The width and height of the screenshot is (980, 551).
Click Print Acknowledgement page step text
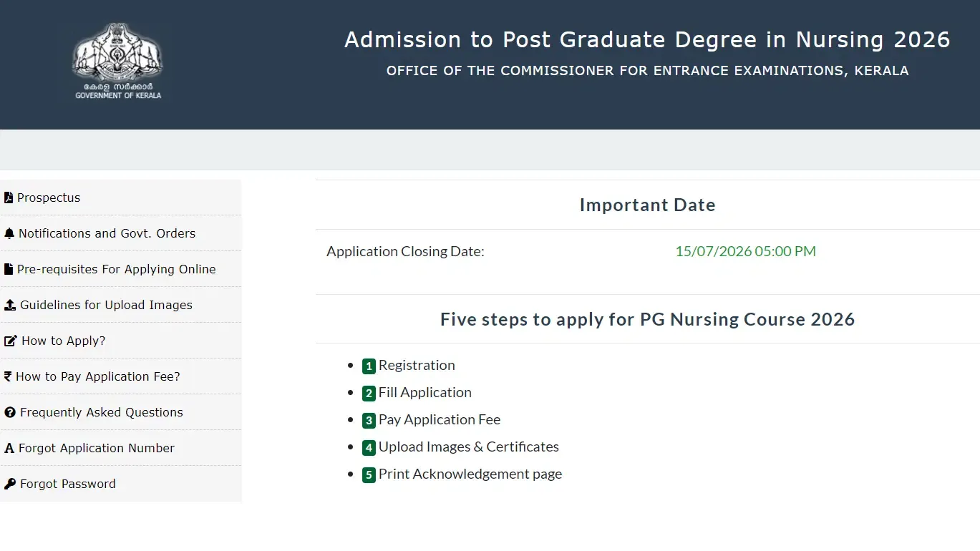point(470,474)
